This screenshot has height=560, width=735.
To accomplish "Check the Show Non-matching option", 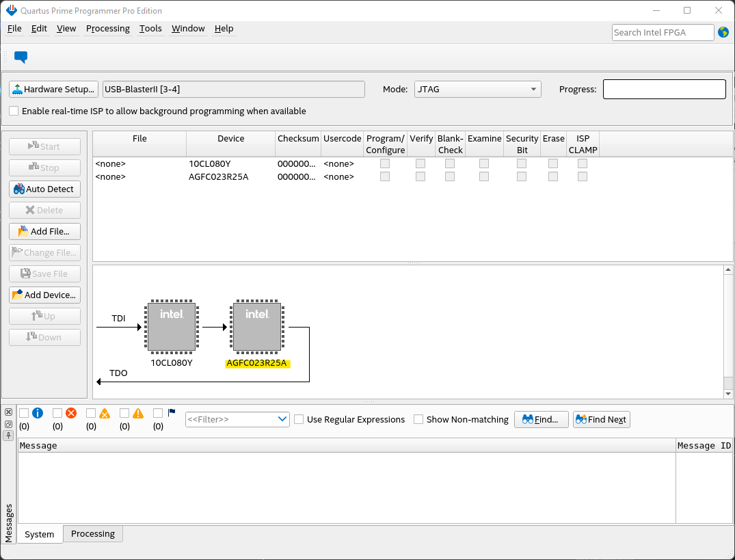I will pyautogui.click(x=418, y=419).
